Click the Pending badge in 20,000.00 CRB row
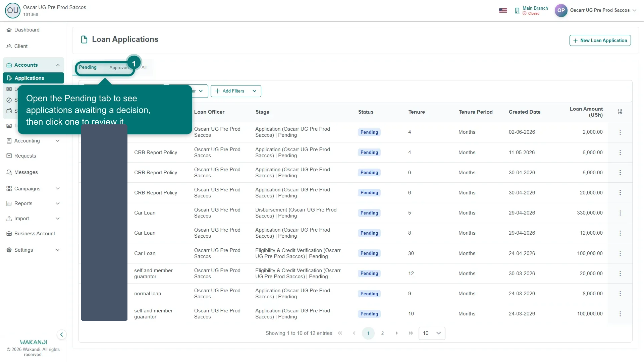644x362 pixels. coord(369,193)
